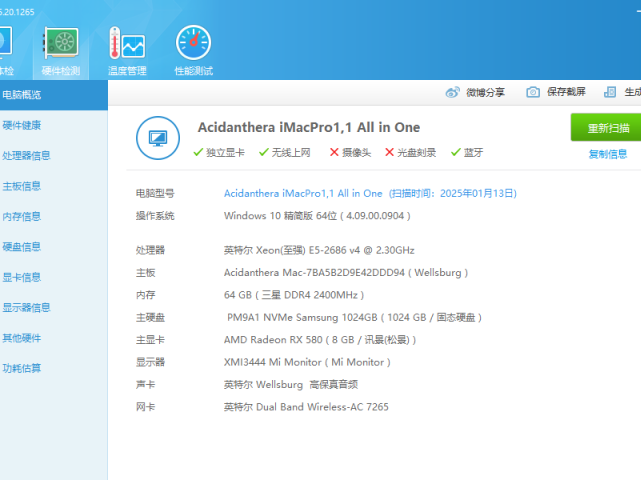This screenshot has height=480, width=641.
Task: Open the 硬件检测 hardware detection tab
Action: pyautogui.click(x=61, y=52)
